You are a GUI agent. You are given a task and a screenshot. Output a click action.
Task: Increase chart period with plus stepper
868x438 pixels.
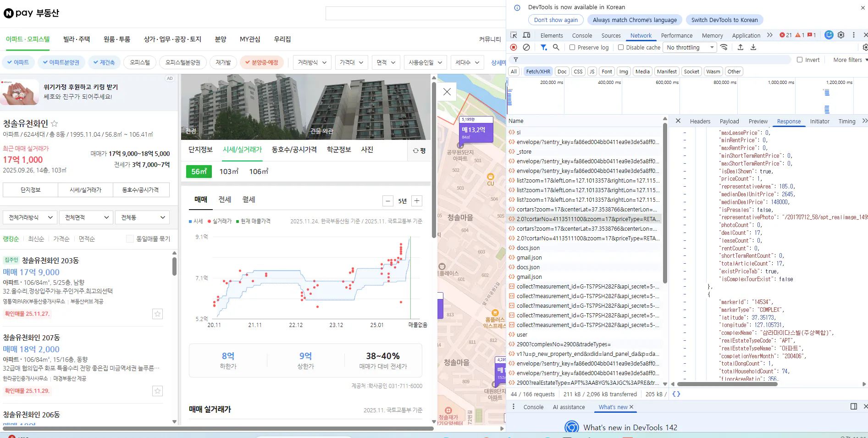417,200
